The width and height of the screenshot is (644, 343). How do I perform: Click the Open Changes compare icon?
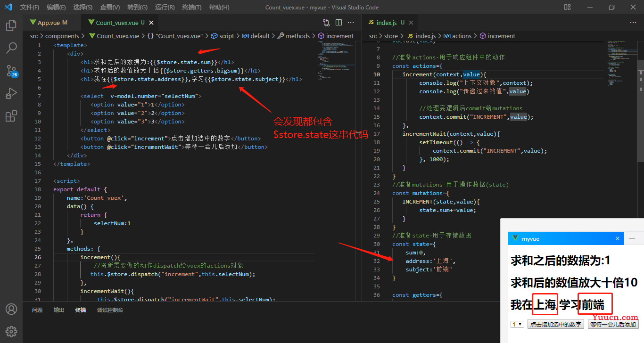[326, 22]
